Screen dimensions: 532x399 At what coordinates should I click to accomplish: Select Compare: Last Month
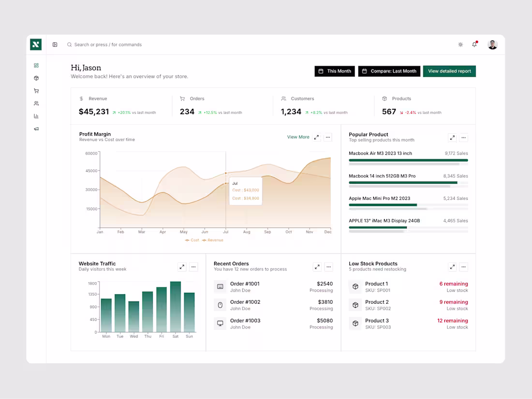point(389,71)
